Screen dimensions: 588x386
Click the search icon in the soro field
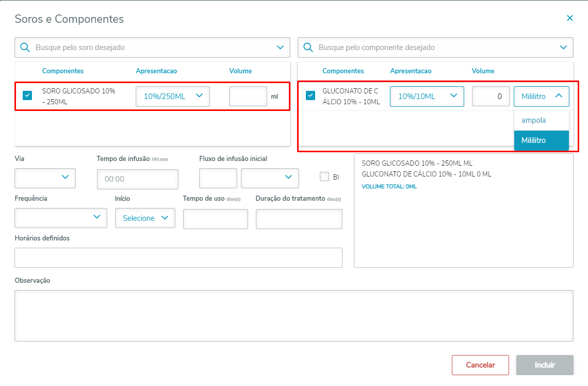tap(25, 47)
